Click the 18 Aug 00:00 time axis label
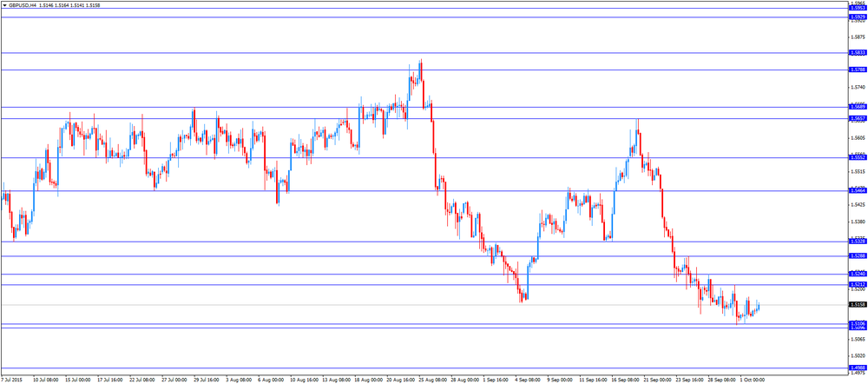 [x=367, y=381]
